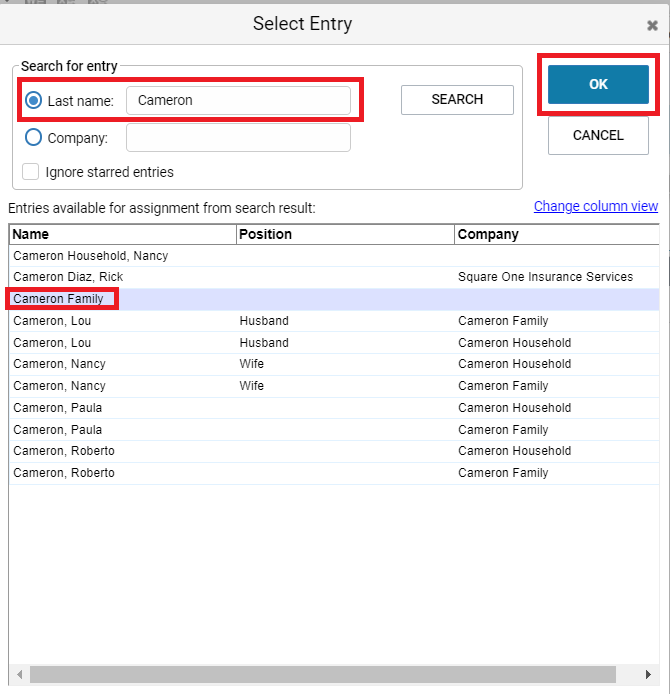Sort by the Company column header
The image size is (670, 694).
click(557, 234)
